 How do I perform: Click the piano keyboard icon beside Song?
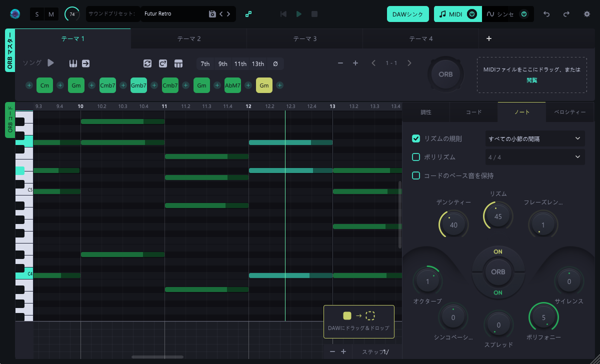point(73,63)
